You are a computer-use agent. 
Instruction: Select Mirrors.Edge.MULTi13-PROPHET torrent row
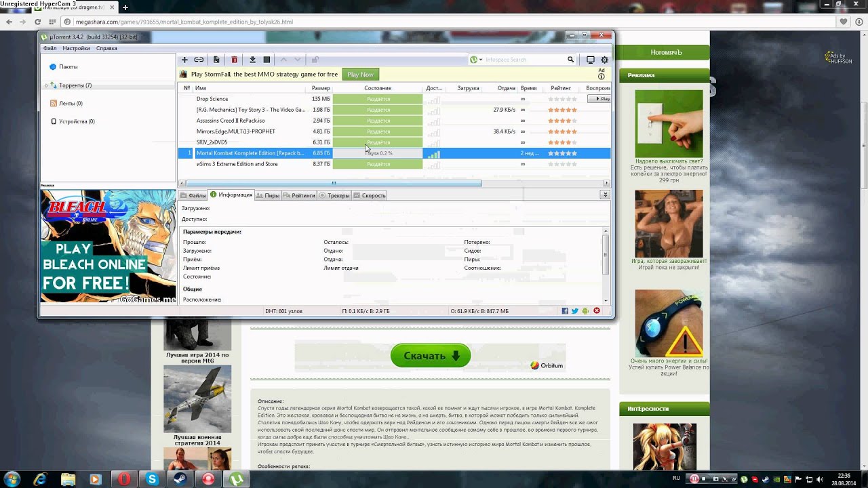(x=394, y=131)
